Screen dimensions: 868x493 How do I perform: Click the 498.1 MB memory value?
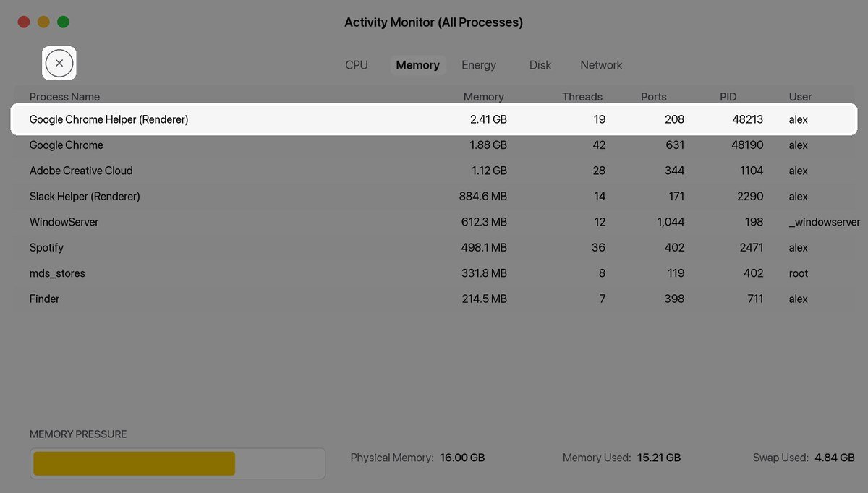(484, 248)
